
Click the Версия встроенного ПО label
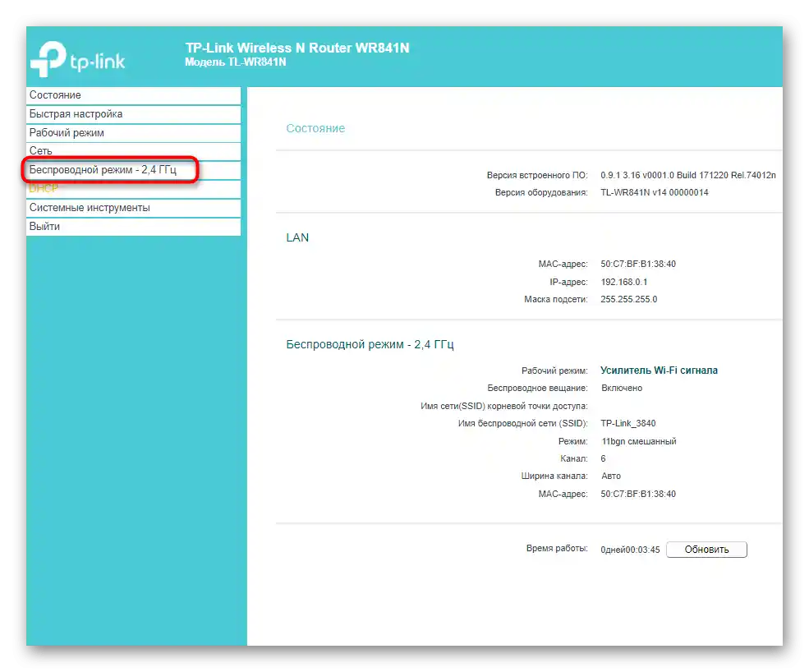pos(537,176)
